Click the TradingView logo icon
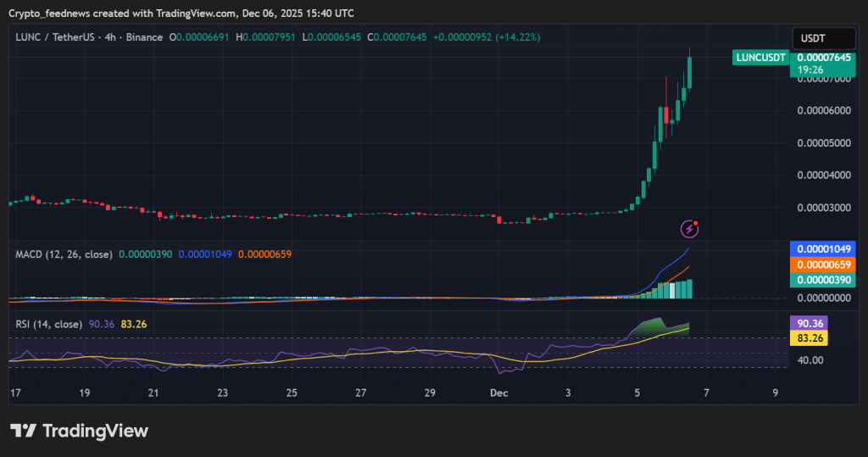868x457 pixels. pos(23,431)
